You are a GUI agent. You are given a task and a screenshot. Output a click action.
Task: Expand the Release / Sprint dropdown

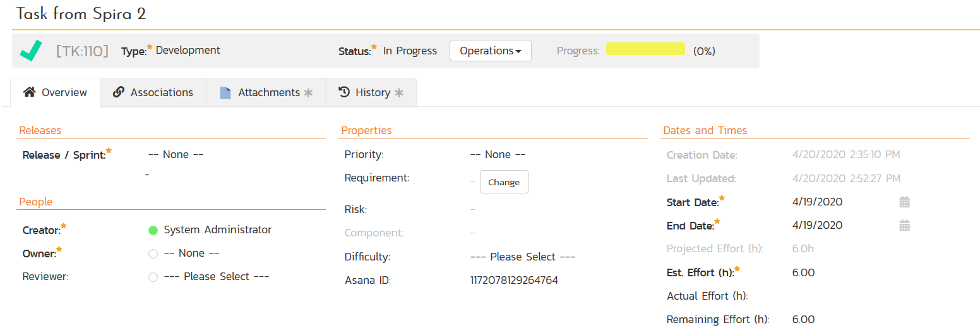tap(176, 154)
